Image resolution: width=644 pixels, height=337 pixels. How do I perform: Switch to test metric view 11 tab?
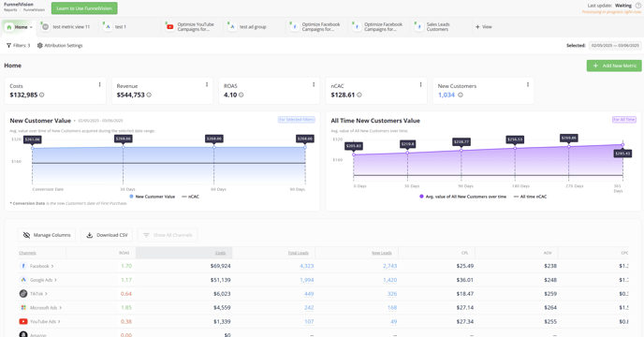[x=66, y=27]
